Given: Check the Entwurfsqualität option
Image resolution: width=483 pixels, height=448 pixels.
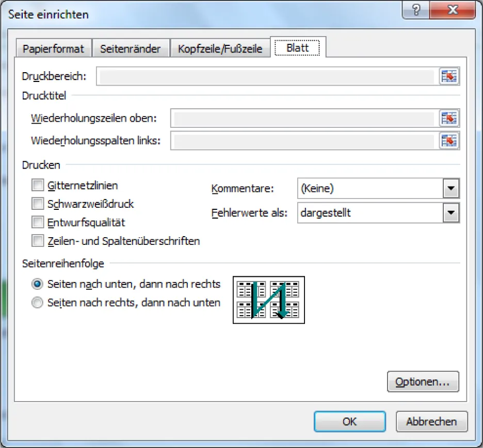Looking at the screenshot, I should click(x=38, y=222).
